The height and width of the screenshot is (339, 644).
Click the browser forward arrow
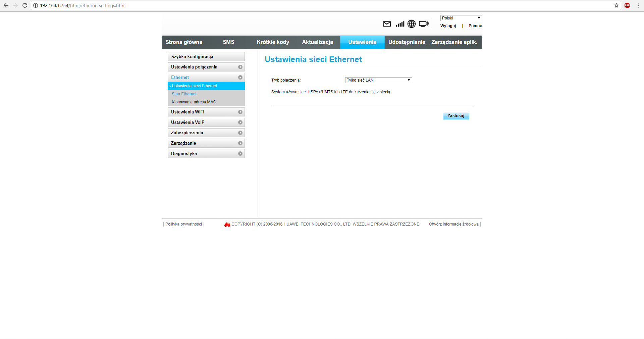coord(15,5)
